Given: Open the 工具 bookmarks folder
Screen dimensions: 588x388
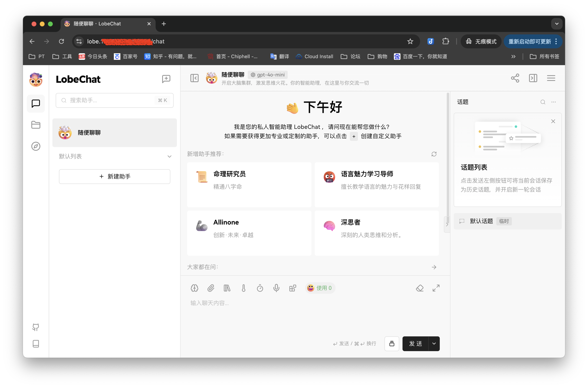Looking at the screenshot, I should point(62,56).
